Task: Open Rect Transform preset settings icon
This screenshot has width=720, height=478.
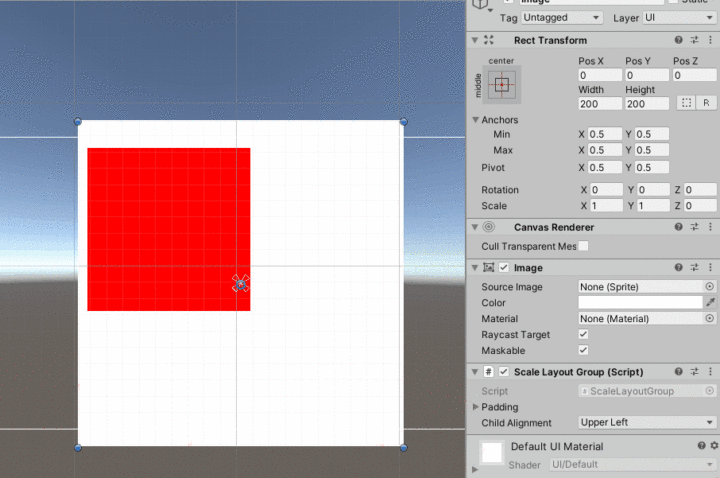Action: point(694,40)
